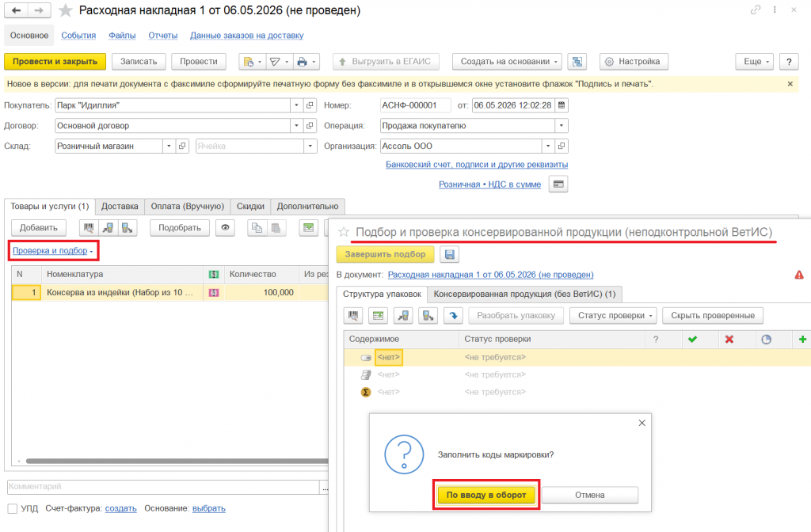
Task: Click the barcode scan icon next to Добавить
Action: tap(89, 228)
